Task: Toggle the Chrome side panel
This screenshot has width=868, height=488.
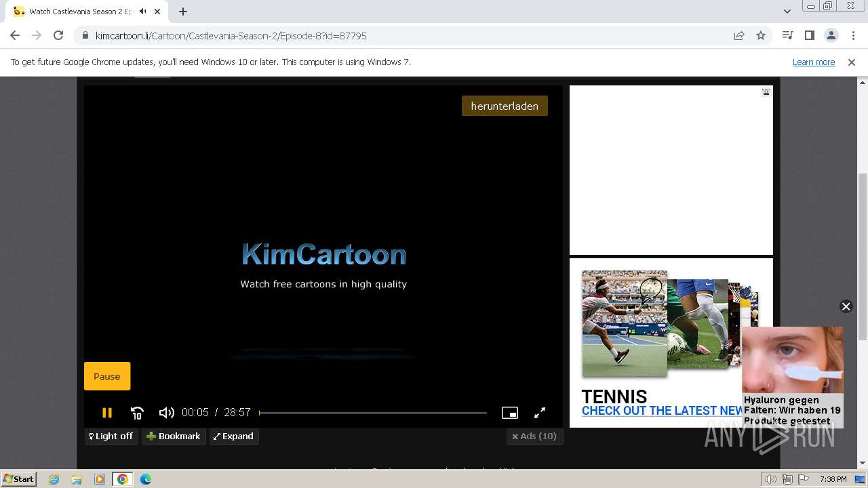Action: pyautogui.click(x=809, y=35)
